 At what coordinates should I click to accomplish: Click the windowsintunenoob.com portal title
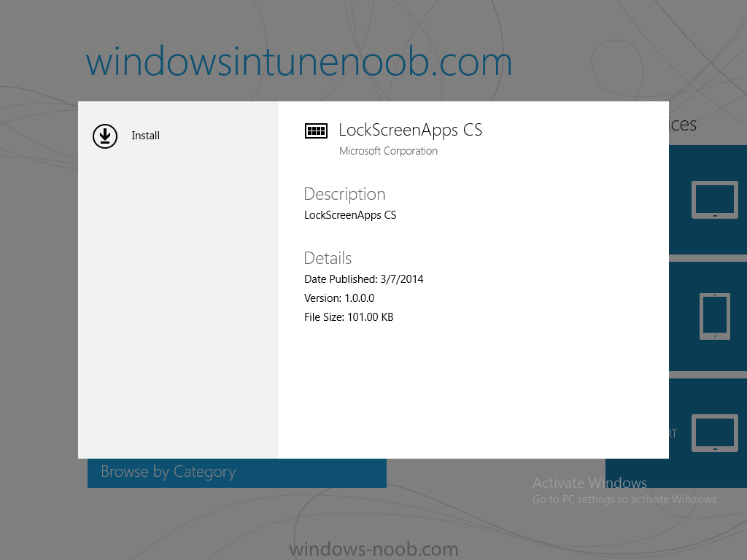pyautogui.click(x=298, y=62)
